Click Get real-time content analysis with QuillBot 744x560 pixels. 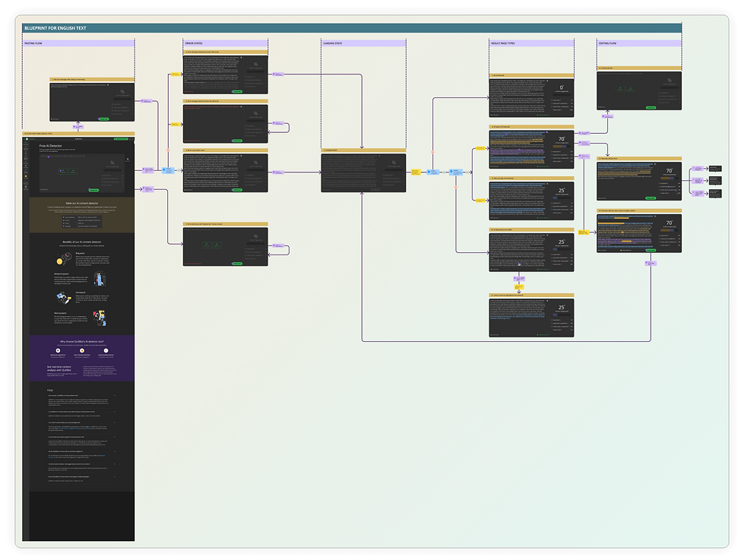(x=59, y=369)
